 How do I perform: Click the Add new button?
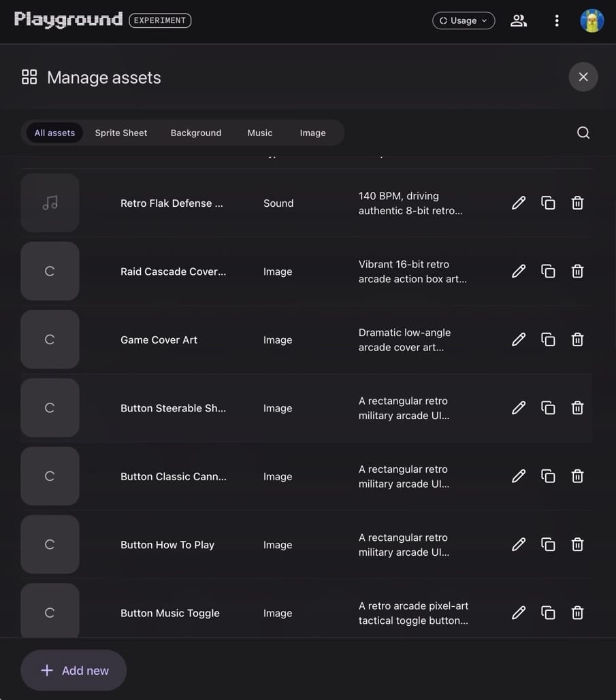pyautogui.click(x=74, y=670)
